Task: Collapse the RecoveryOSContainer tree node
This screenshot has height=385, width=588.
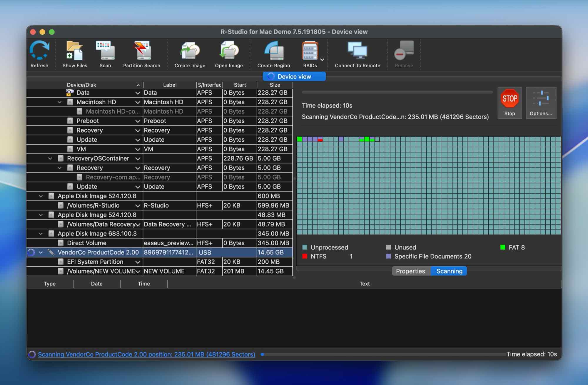Action: pos(50,158)
